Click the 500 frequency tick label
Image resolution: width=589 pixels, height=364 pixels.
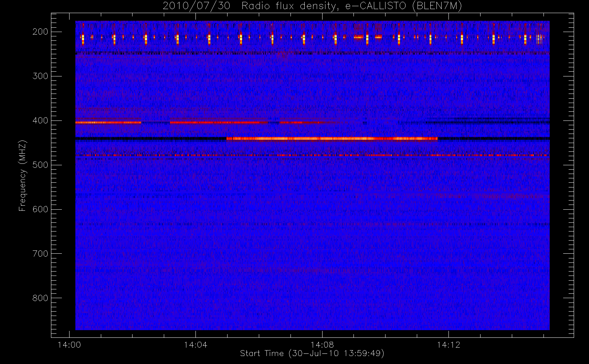(x=40, y=165)
